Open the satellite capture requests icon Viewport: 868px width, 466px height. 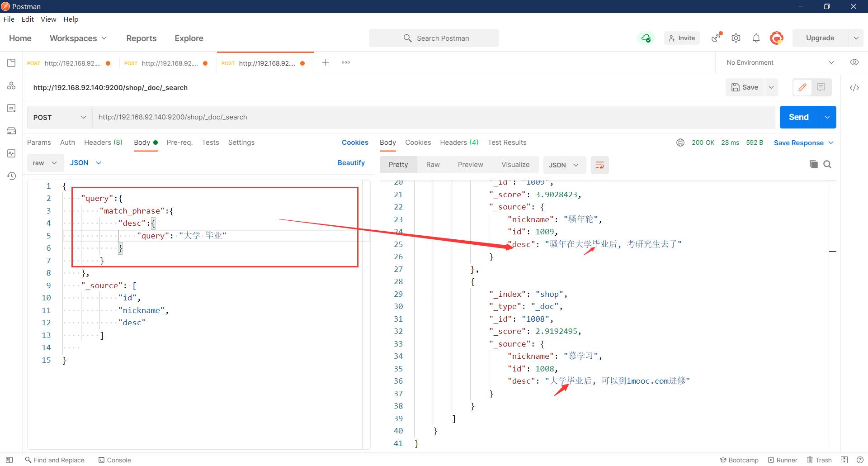[x=717, y=38]
